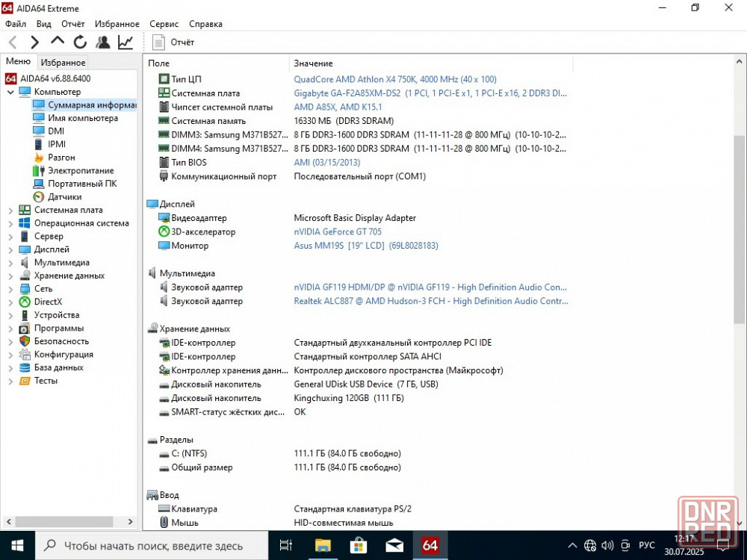
Task: Open the AMD A85X, AMD K15.1 chipset link
Action: point(338,107)
